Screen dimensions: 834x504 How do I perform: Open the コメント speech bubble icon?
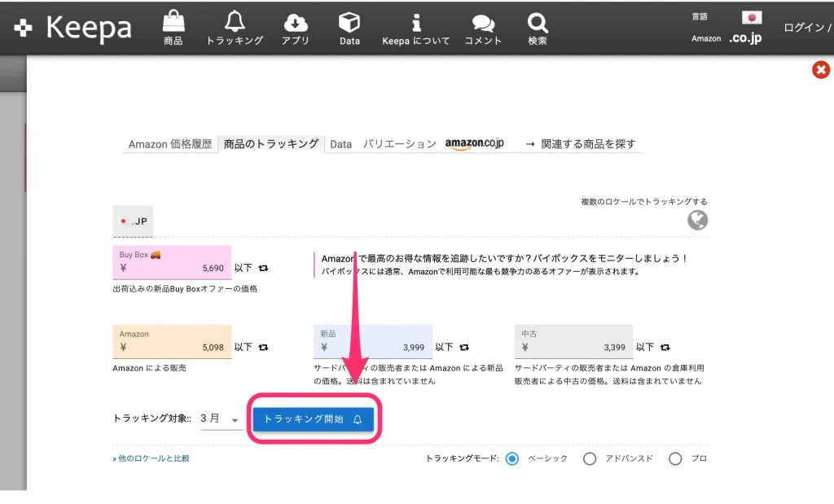point(482,22)
